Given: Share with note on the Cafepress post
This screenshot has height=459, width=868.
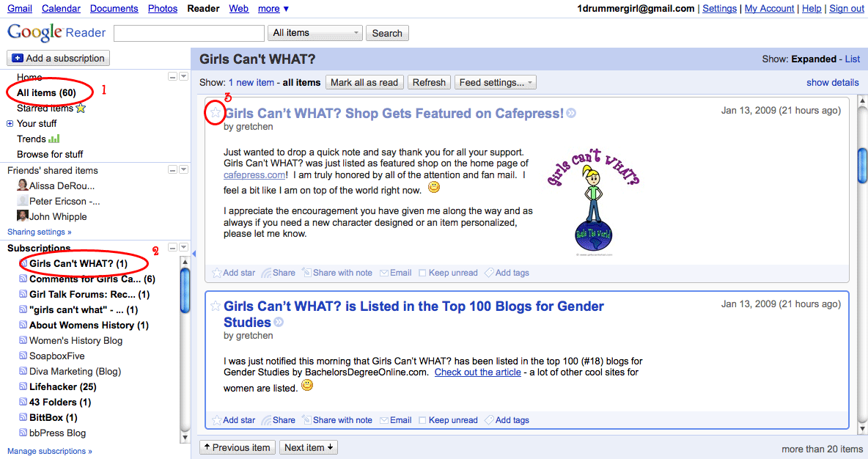Looking at the screenshot, I should (x=337, y=273).
